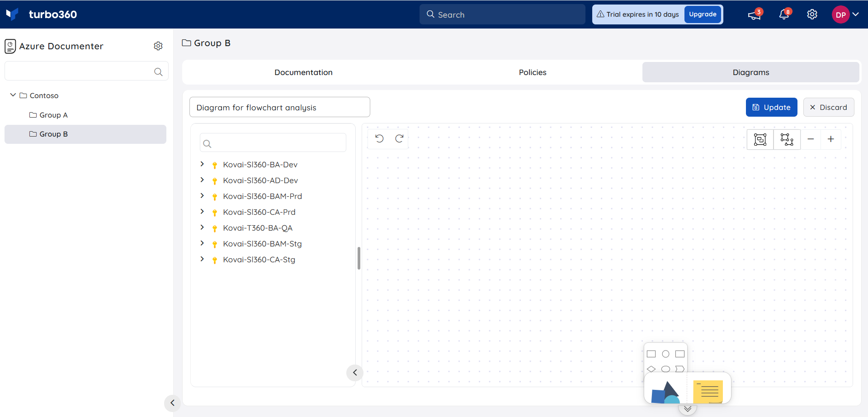Open global settings gear in header
This screenshot has width=868, height=417.
[x=812, y=14]
